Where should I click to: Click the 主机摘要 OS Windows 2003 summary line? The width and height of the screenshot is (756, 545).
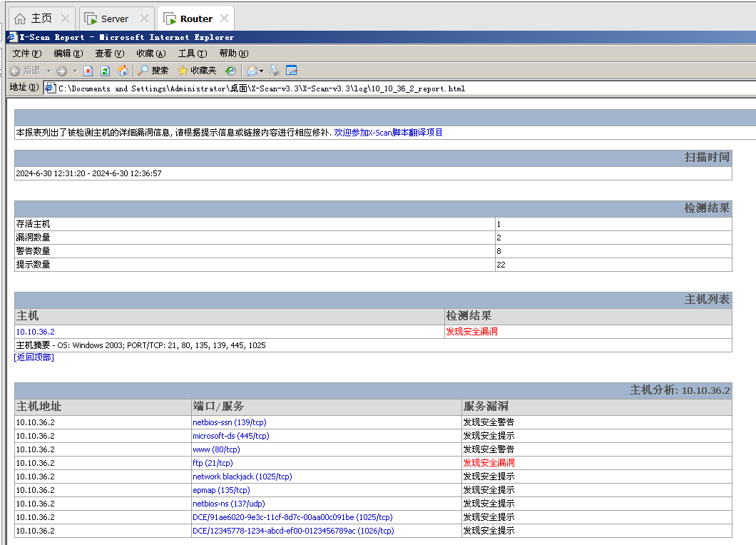pos(141,345)
